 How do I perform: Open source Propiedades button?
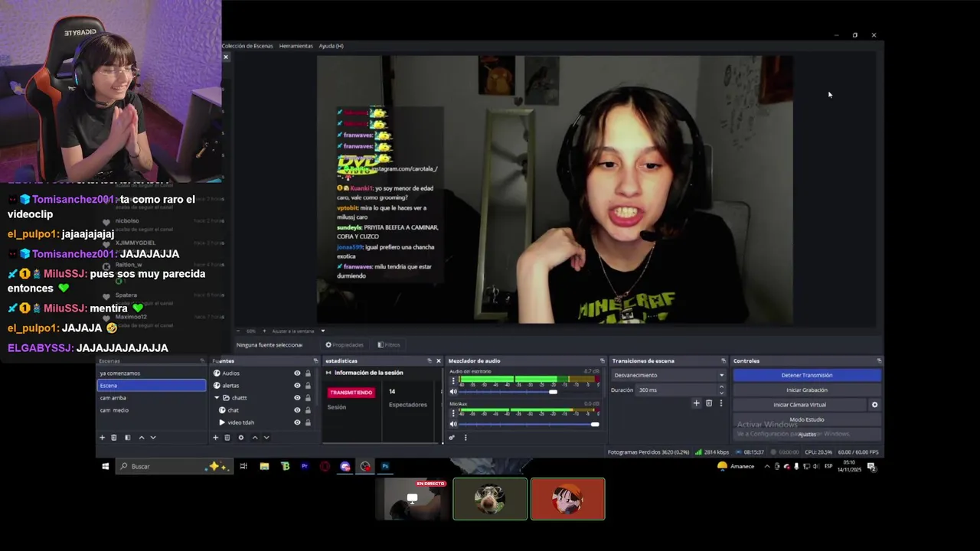[x=345, y=345]
